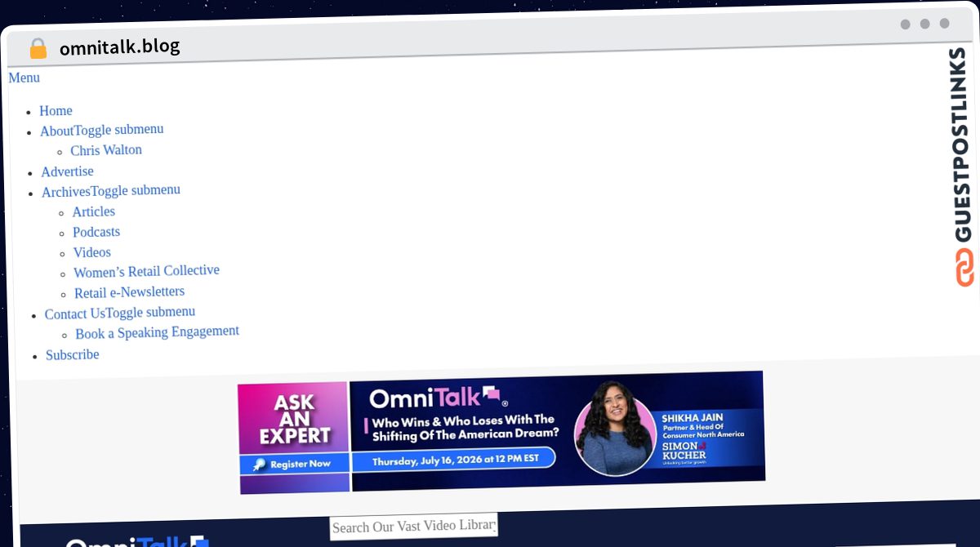The width and height of the screenshot is (980, 547).
Task: Open the Contact Us menu link
Action: coord(75,314)
